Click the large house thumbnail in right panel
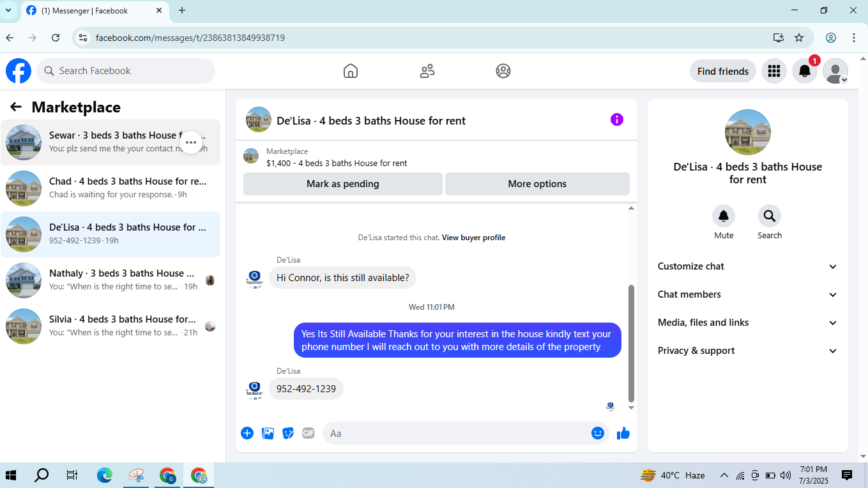 pyautogui.click(x=748, y=132)
